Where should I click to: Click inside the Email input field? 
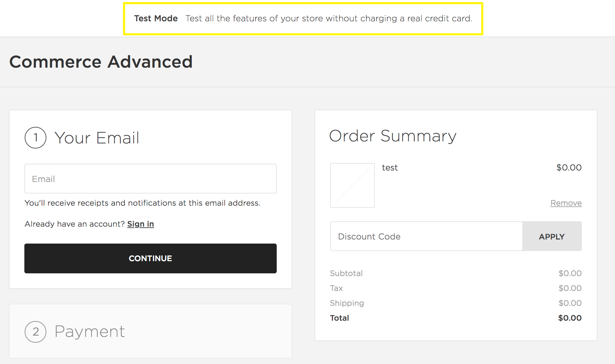pos(150,179)
